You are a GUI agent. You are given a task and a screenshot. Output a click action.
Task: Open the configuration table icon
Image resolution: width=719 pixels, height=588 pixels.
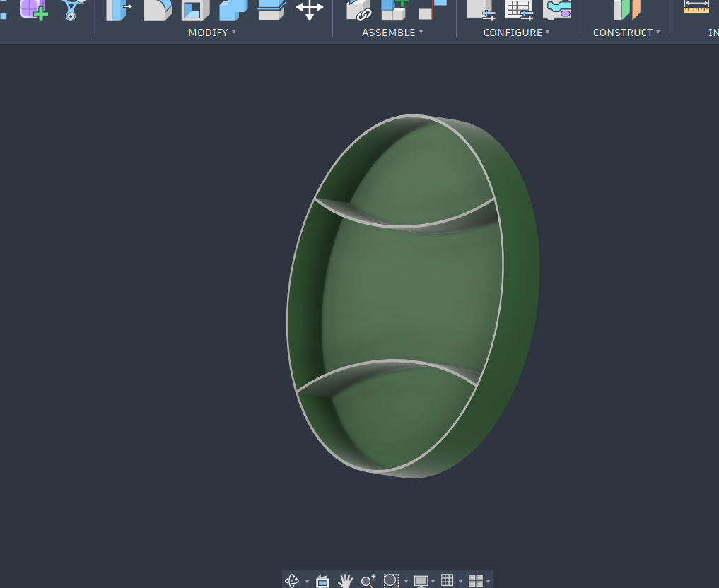point(519,10)
